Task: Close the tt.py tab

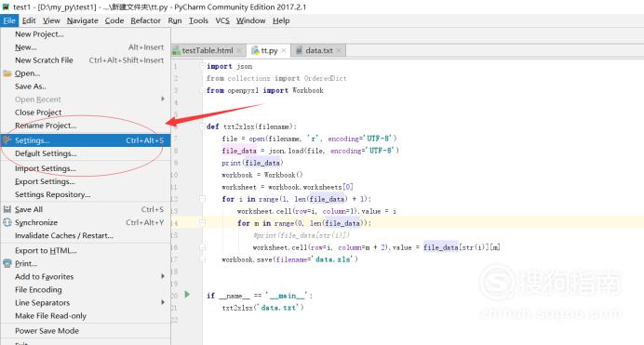Action: [x=284, y=50]
